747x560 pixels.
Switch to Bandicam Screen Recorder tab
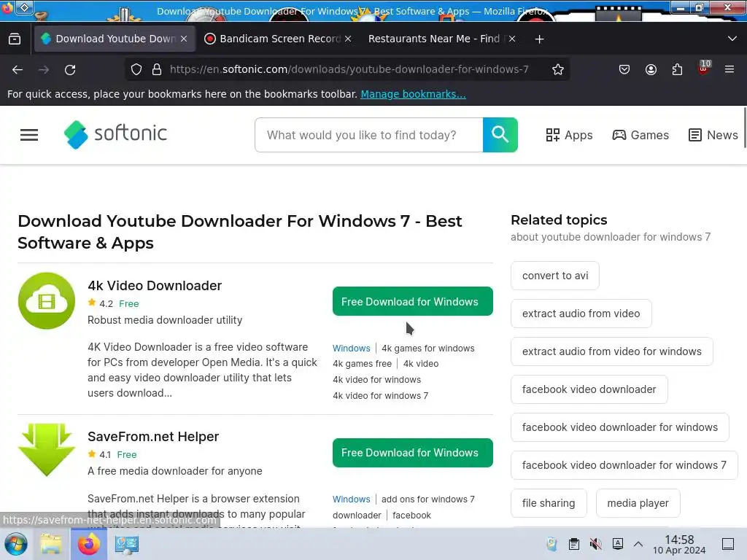[x=279, y=39]
